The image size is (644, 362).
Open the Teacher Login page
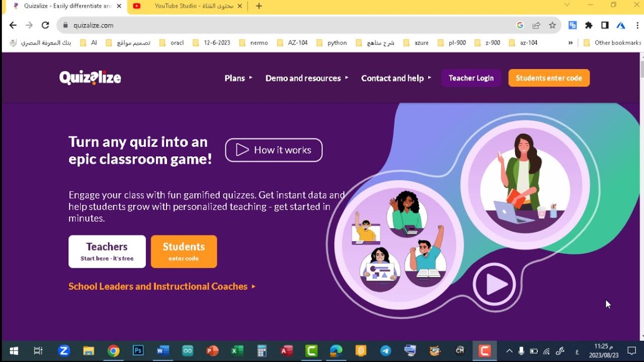471,78
